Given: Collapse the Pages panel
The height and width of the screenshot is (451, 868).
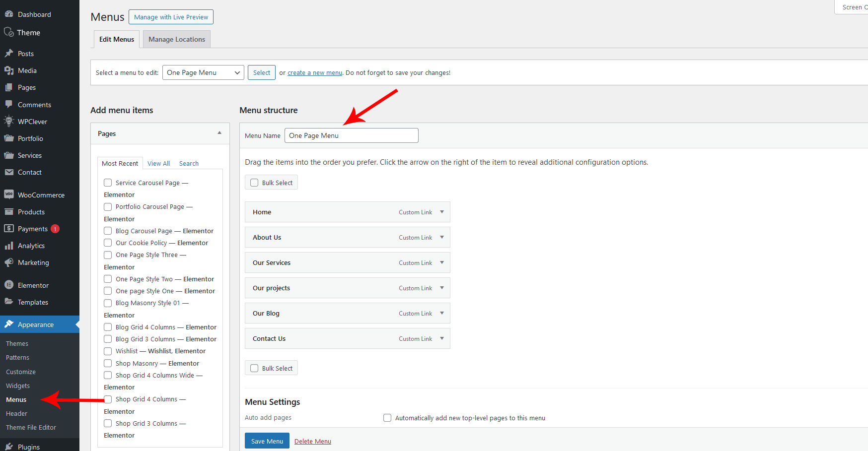Looking at the screenshot, I should [x=219, y=133].
